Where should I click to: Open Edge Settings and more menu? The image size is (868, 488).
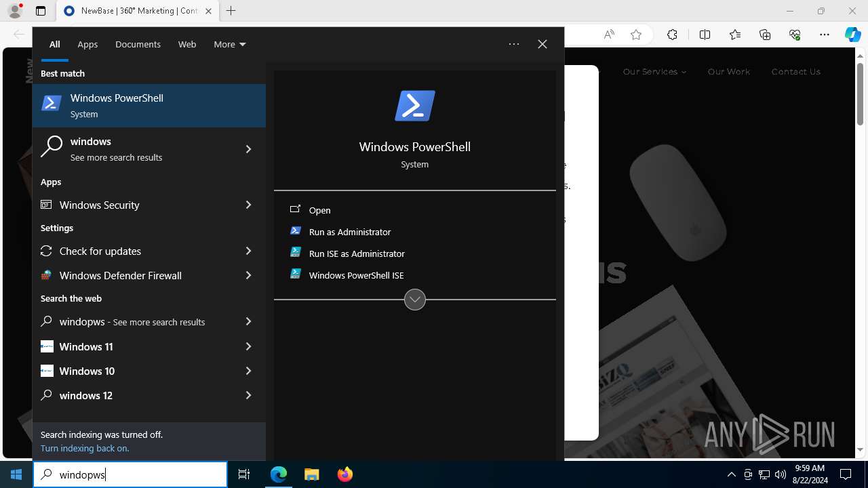pos(825,35)
